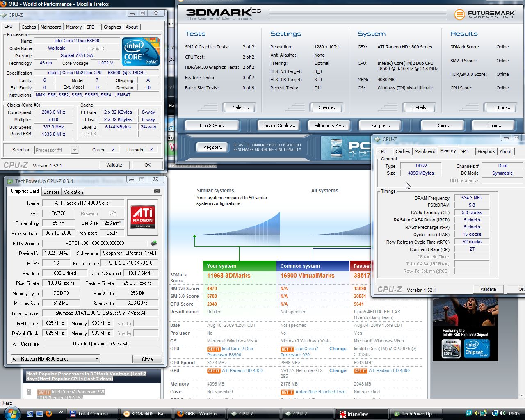
Task: Click the GPU-Z BIOS Version field
Action: (95, 243)
